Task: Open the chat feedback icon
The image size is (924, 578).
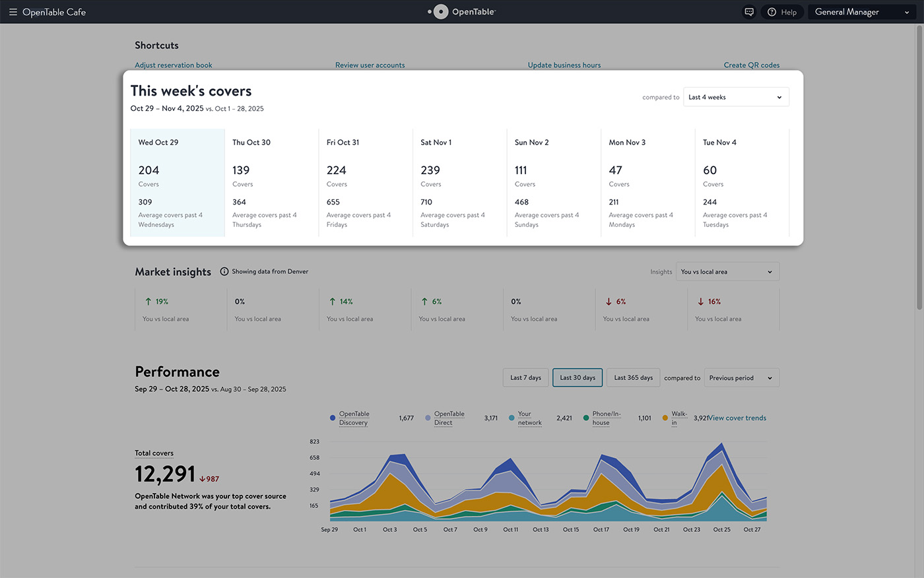Action: (749, 12)
